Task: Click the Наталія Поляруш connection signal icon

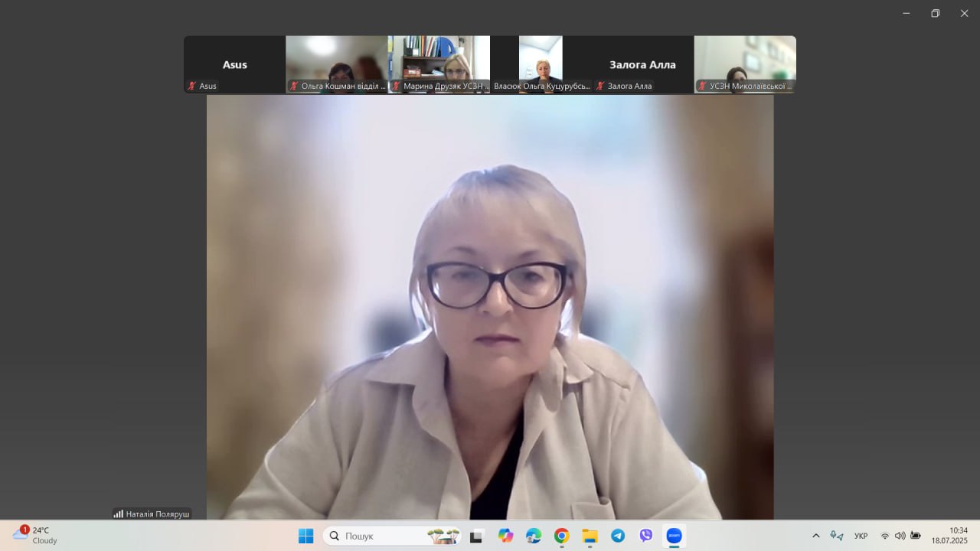Action: point(119,514)
